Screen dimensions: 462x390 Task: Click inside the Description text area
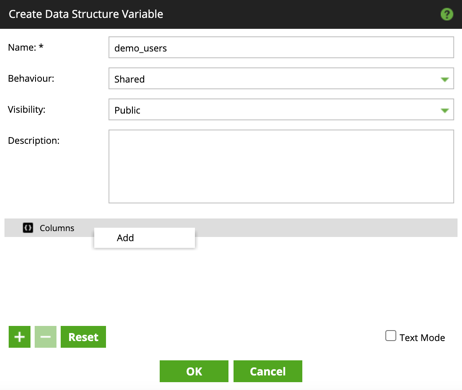tap(281, 166)
